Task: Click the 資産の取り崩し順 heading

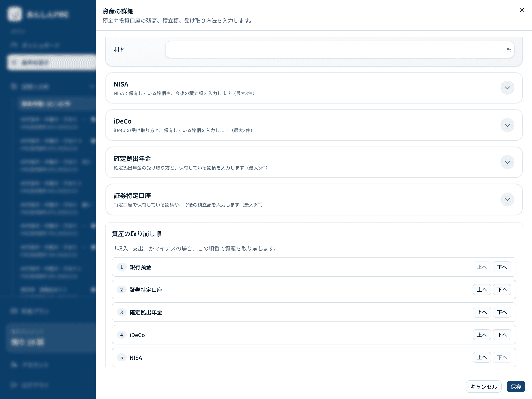Action: click(x=136, y=234)
